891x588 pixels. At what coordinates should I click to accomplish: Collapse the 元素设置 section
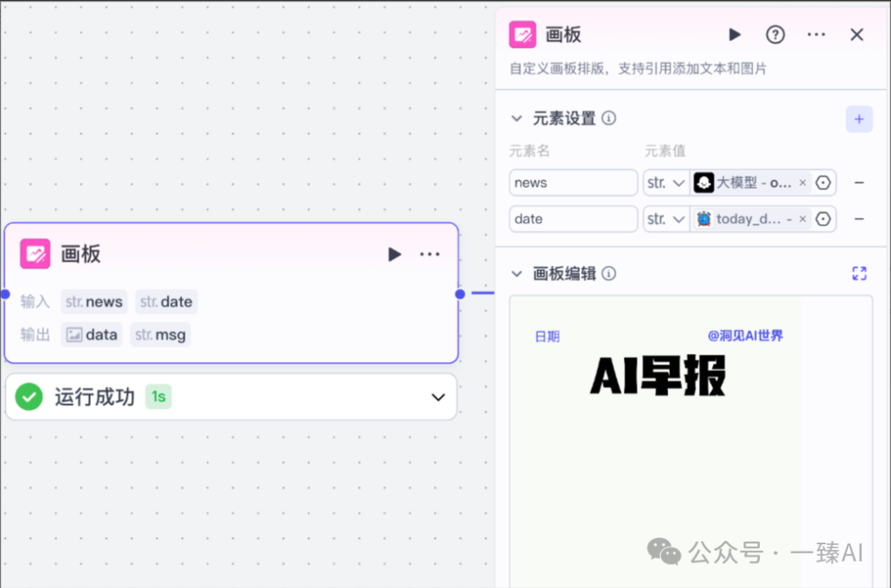(x=516, y=118)
